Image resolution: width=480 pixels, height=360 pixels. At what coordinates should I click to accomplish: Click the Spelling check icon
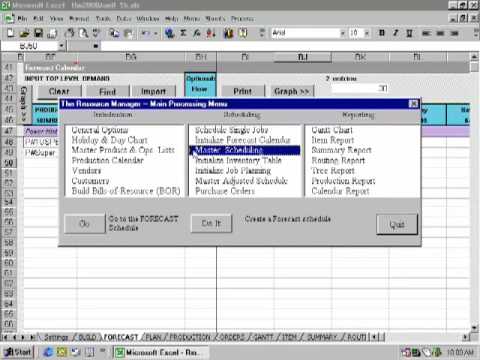coord(97,33)
